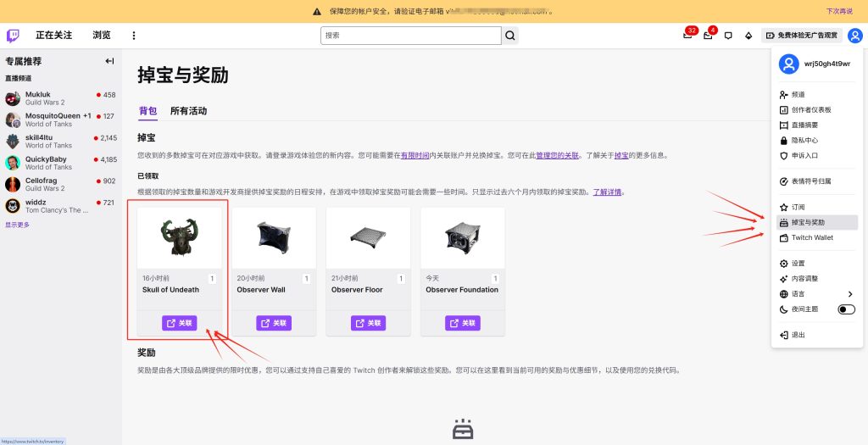Open the envelope icon with the 4 badge
This screenshot has width=868, height=445.
[x=708, y=36]
